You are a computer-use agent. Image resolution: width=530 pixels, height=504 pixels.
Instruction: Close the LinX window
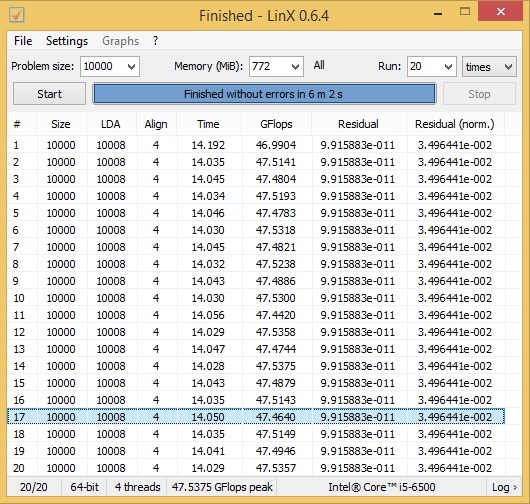point(501,12)
